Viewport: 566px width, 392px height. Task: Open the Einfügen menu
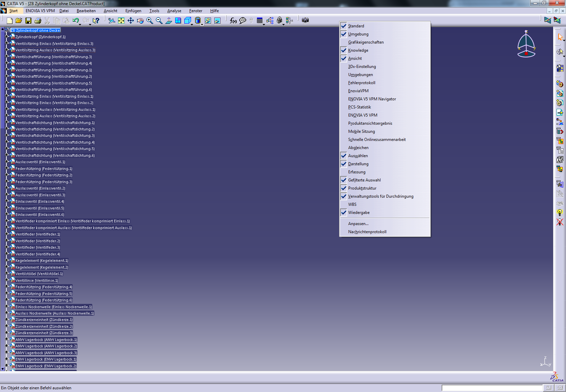pos(133,11)
